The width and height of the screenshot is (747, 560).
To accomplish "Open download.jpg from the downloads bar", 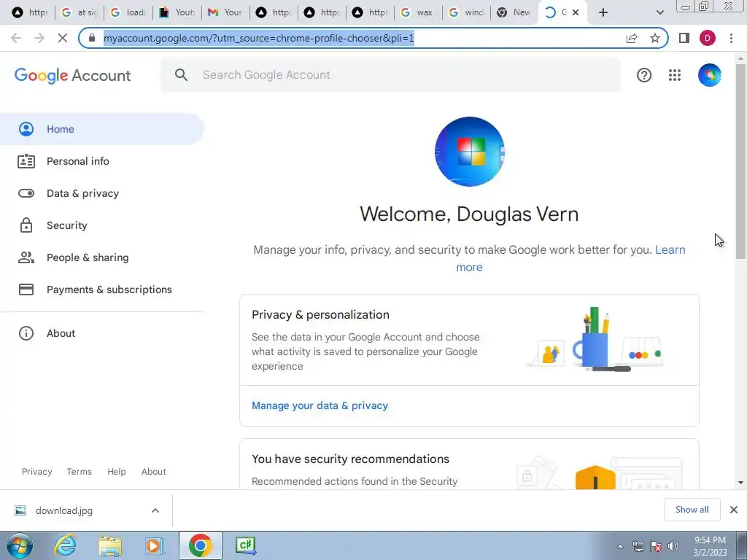I will (x=64, y=510).
